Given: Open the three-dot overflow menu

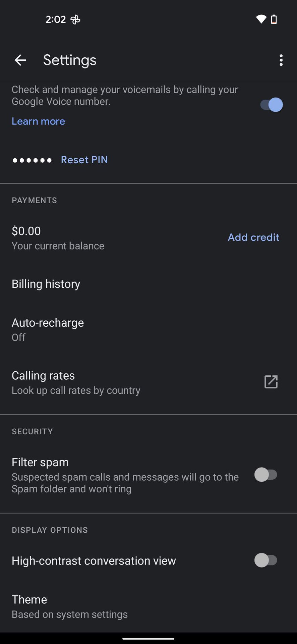Looking at the screenshot, I should [281, 60].
